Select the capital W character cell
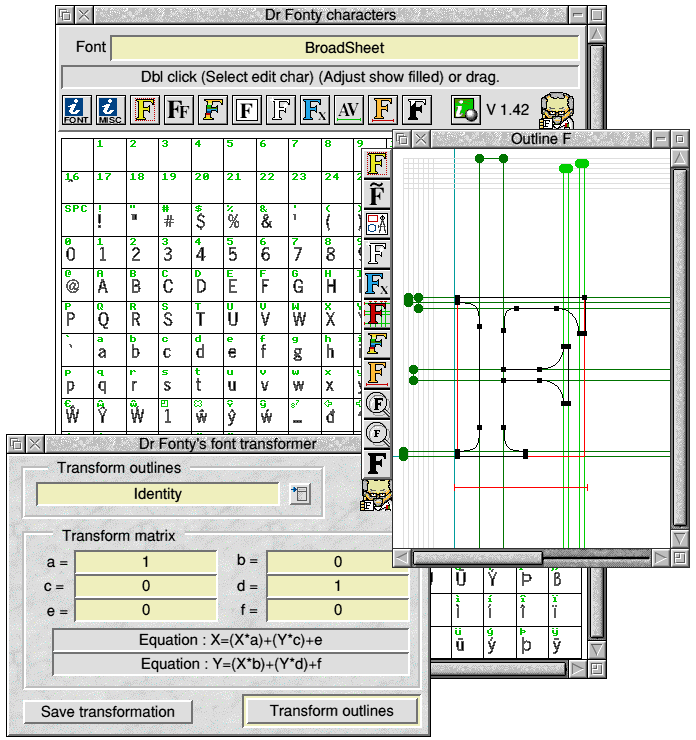696x740 pixels. pos(305,318)
